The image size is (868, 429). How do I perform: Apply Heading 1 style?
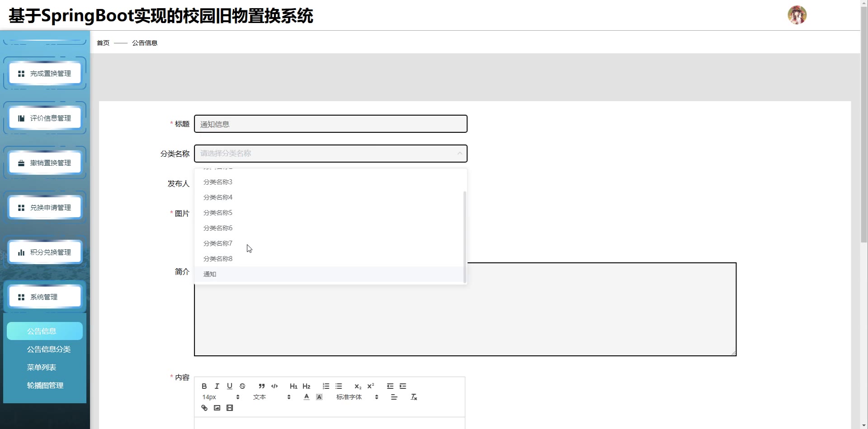(x=294, y=386)
